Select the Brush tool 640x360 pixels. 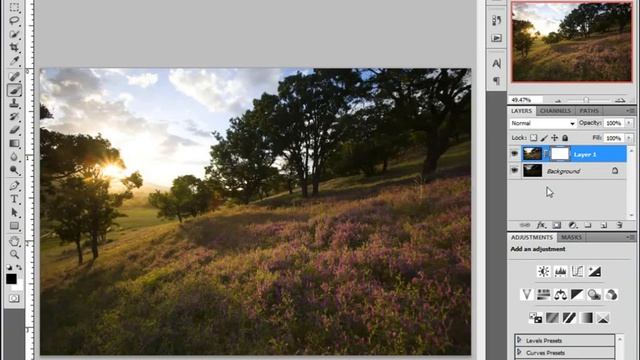[x=14, y=90]
